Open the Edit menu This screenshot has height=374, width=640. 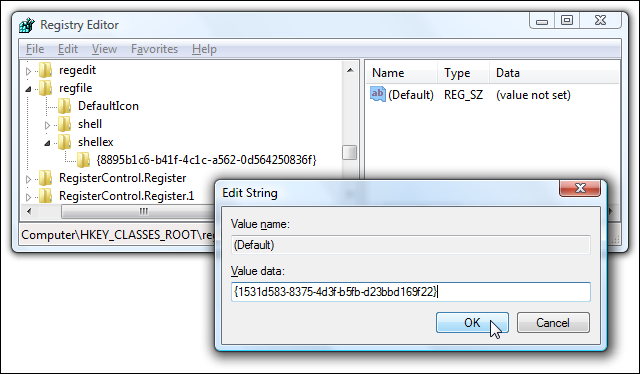point(68,49)
